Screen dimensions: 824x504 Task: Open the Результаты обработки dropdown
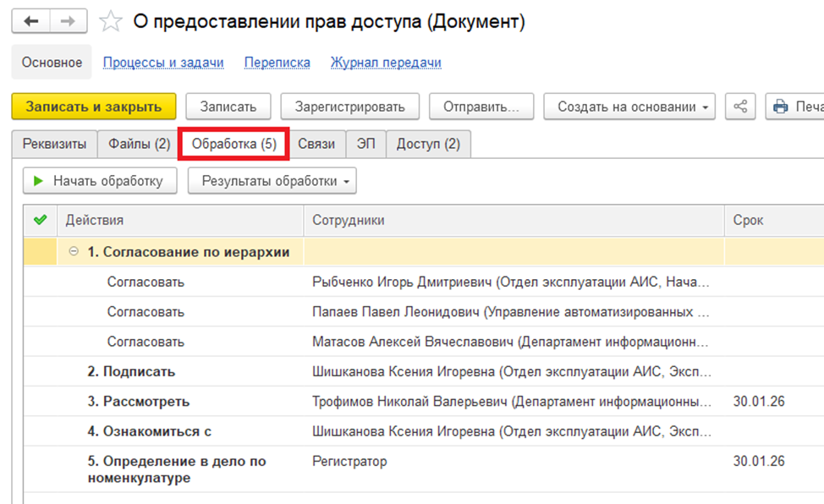click(x=272, y=181)
